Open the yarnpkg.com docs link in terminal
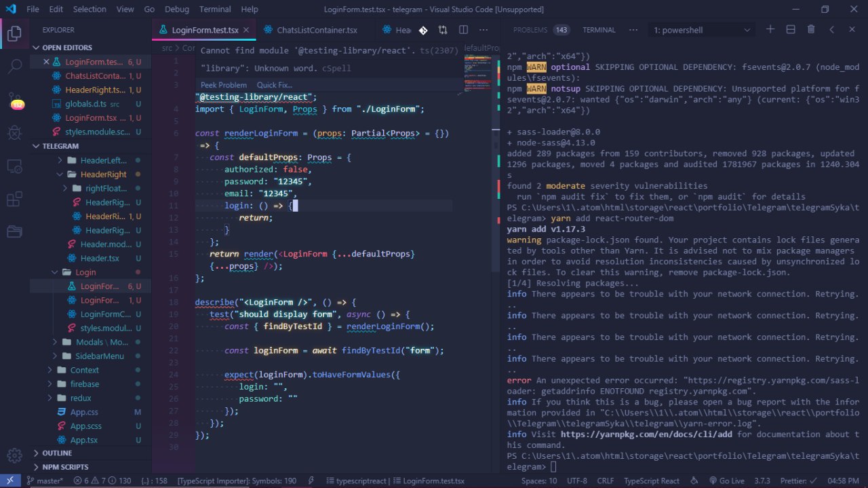The width and height of the screenshot is (868, 488). coord(647,434)
